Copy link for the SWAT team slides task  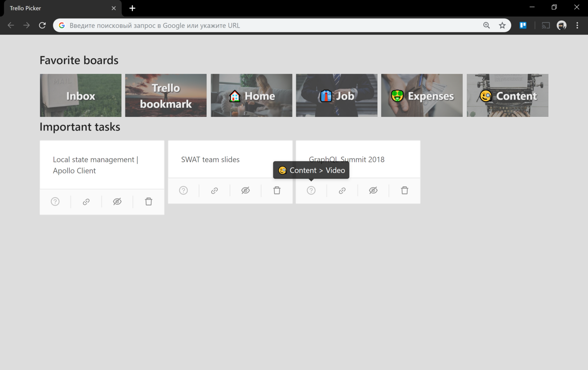pyautogui.click(x=214, y=190)
